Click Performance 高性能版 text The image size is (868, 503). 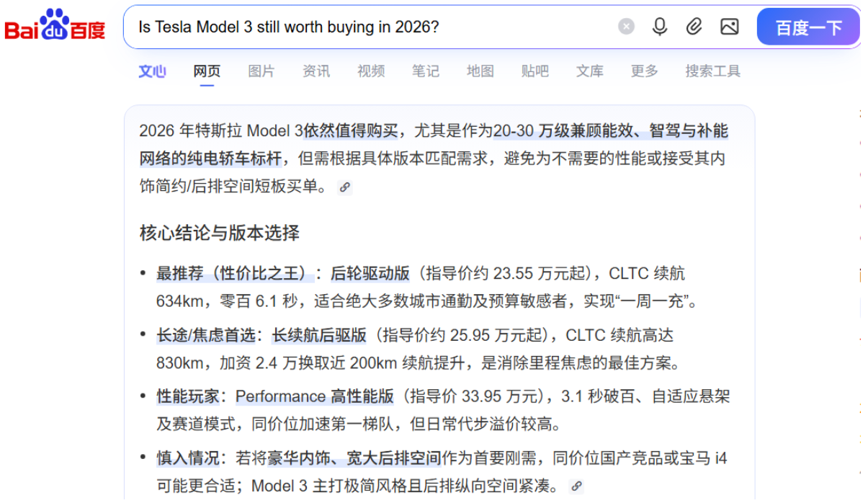[315, 396]
